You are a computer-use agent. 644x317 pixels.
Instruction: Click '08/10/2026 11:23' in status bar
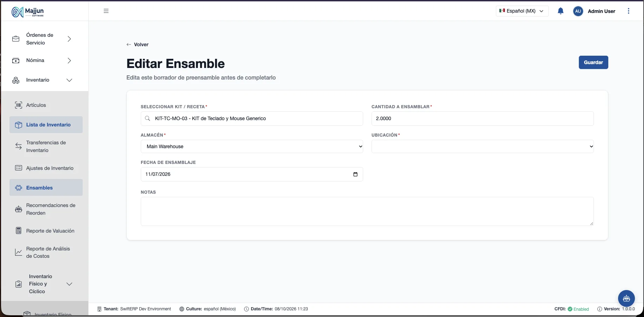click(x=291, y=309)
